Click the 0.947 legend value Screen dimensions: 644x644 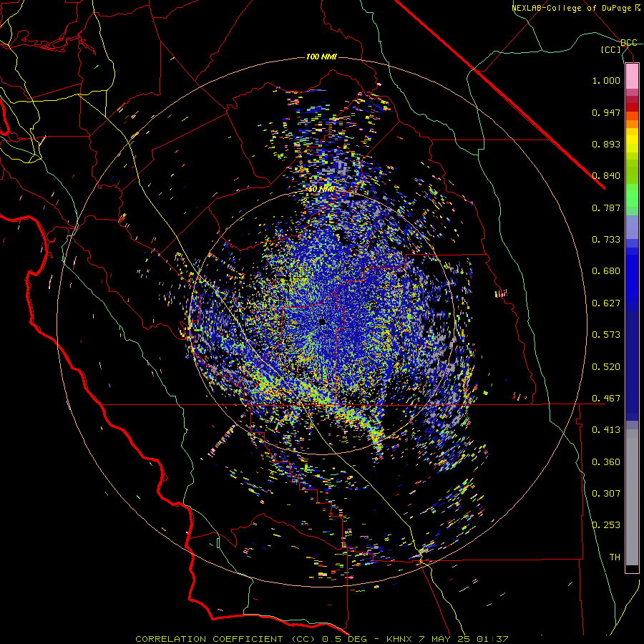(x=606, y=112)
